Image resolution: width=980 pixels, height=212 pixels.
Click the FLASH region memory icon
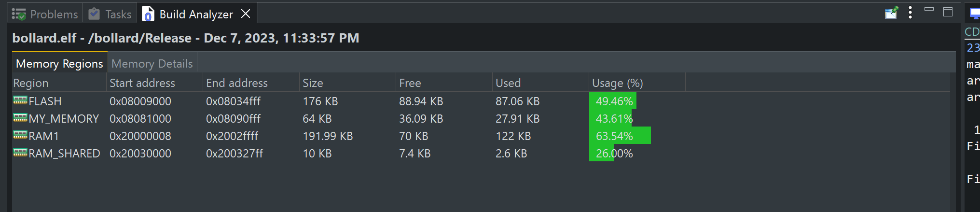20,100
